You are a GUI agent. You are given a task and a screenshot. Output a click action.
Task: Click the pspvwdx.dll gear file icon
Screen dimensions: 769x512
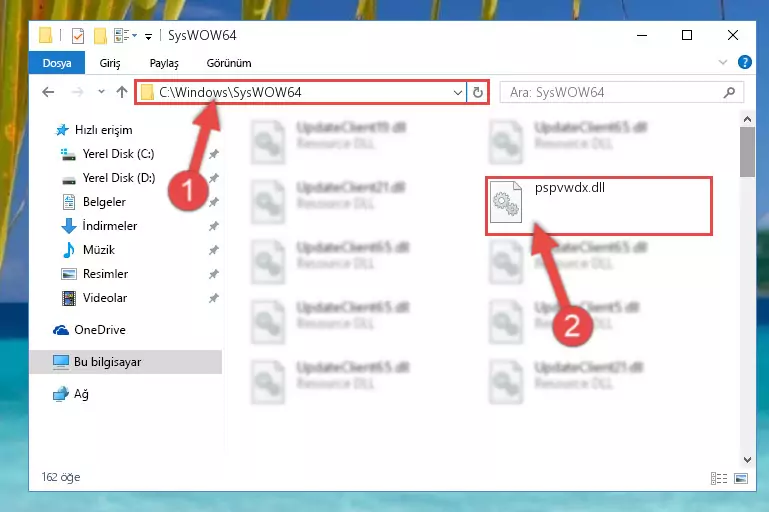(506, 202)
